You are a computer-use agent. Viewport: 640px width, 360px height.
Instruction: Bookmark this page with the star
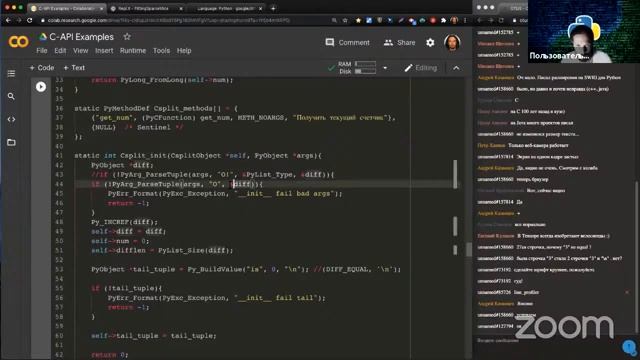click(345, 20)
